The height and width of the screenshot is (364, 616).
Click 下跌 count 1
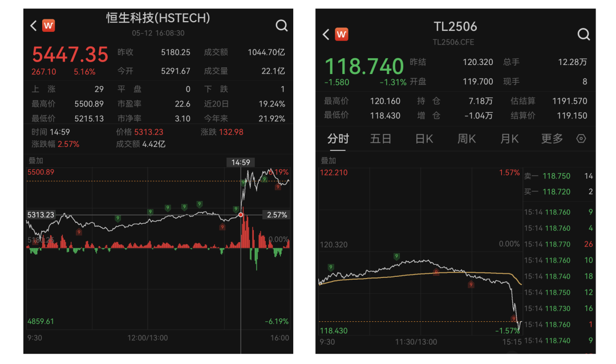tap(282, 89)
